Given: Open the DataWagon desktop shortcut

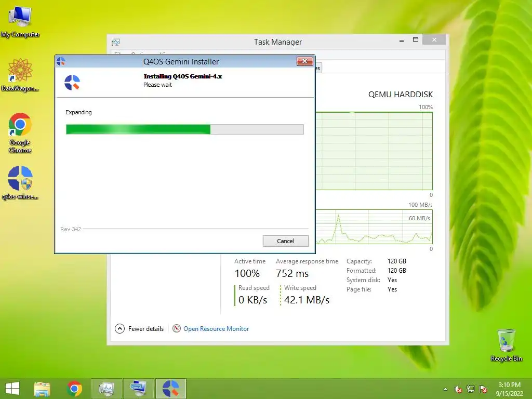Looking at the screenshot, I should pyautogui.click(x=20, y=75).
